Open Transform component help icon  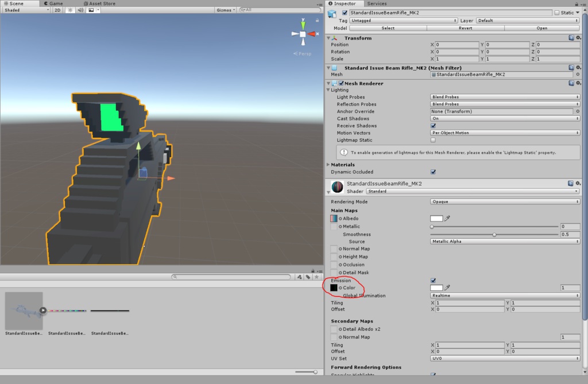571,38
